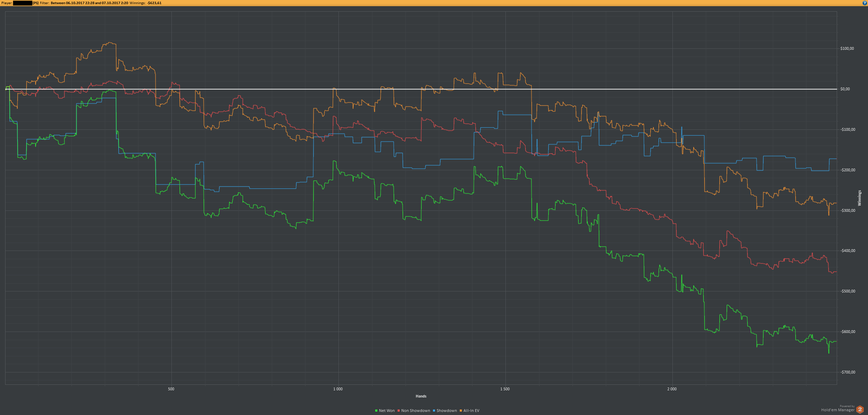
Task: Toggle the All-In EV legend label
Action: (x=471, y=411)
